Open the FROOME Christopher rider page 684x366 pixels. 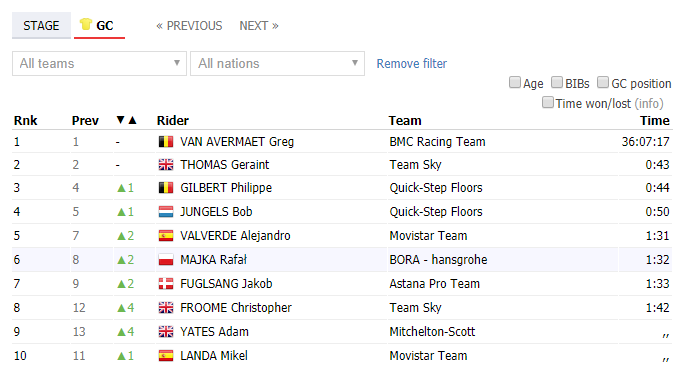pos(236,308)
